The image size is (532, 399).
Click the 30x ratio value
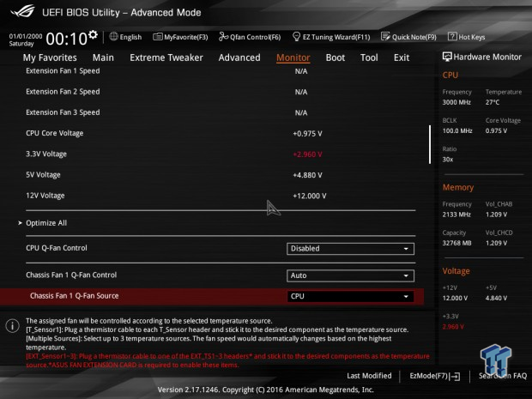pos(448,160)
